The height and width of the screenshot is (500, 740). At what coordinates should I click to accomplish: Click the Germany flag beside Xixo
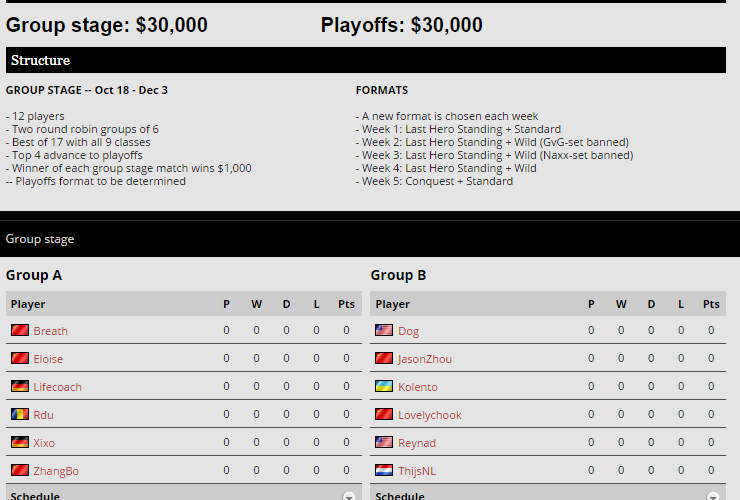click(x=19, y=442)
